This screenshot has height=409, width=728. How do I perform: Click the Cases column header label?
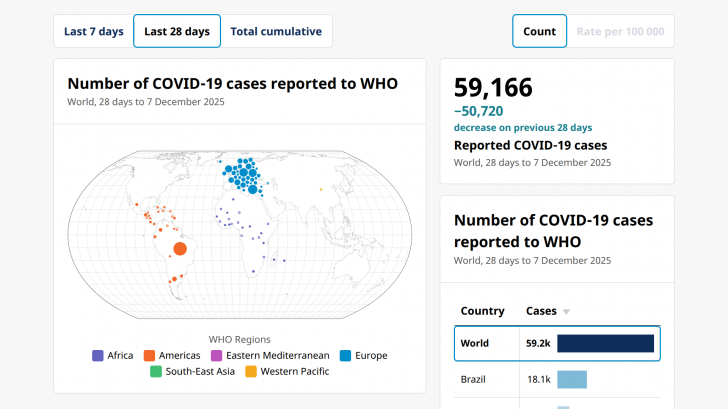(x=541, y=311)
